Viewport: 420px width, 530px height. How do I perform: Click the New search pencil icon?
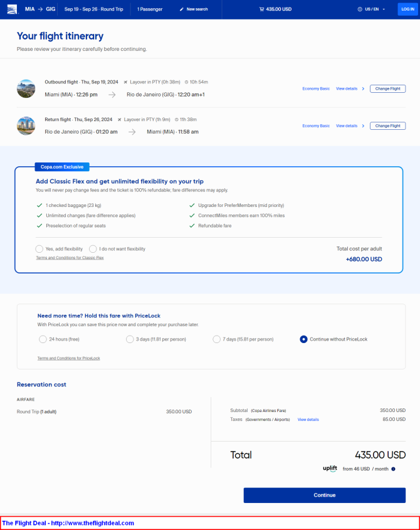(x=182, y=9)
